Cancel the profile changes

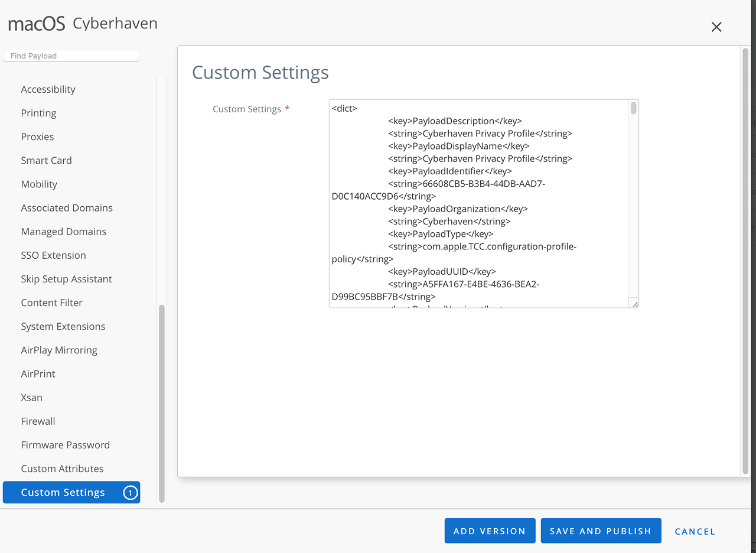[695, 531]
